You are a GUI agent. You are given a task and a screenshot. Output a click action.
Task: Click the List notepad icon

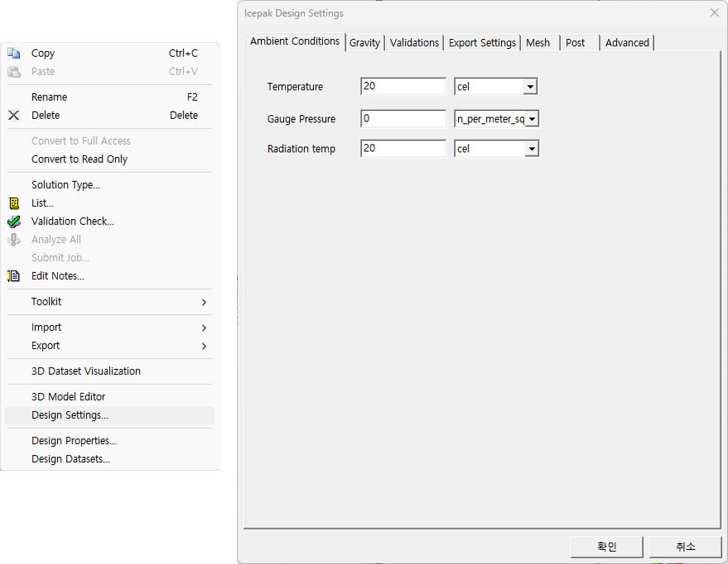point(14,203)
